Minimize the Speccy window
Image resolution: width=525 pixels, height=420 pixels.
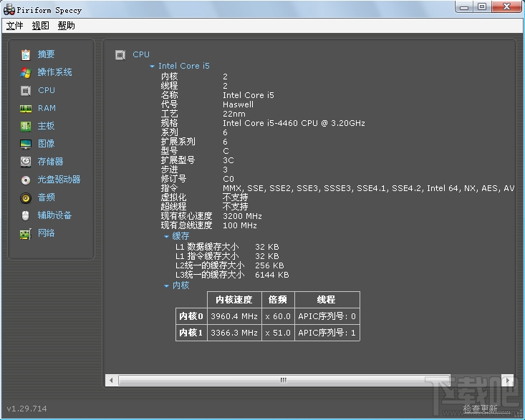(464, 6)
